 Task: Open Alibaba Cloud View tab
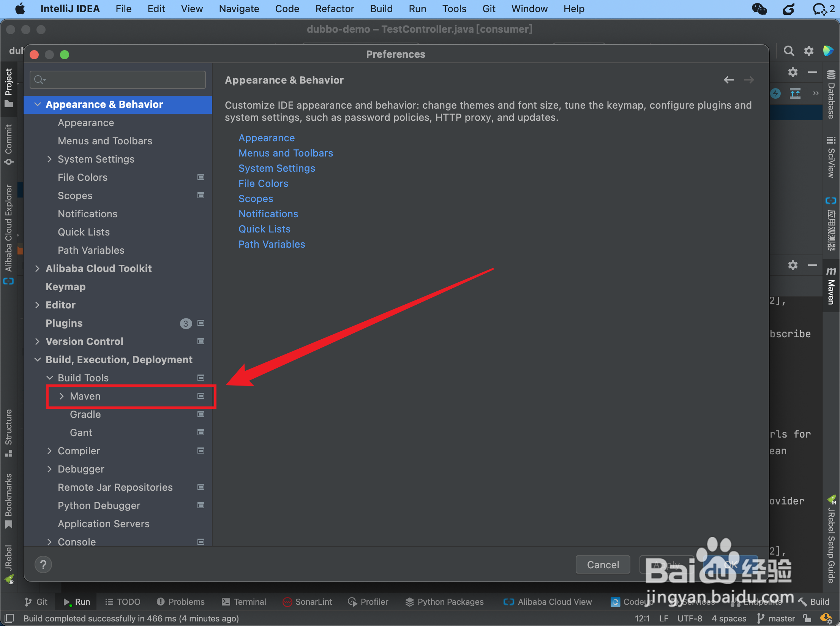tap(548, 602)
